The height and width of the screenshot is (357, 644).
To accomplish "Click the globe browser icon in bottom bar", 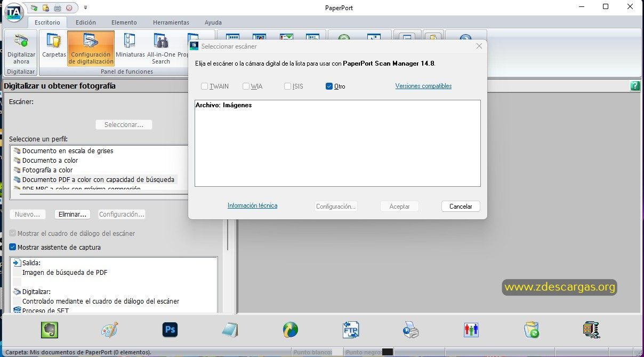I will pyautogui.click(x=291, y=330).
